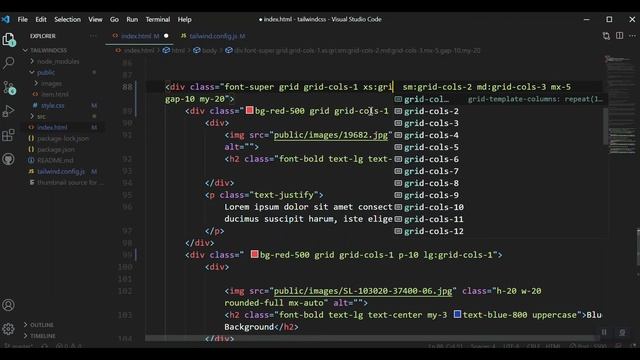Open the GitHub view icon
Viewport: 640px width, 360px height.
(x=9, y=159)
